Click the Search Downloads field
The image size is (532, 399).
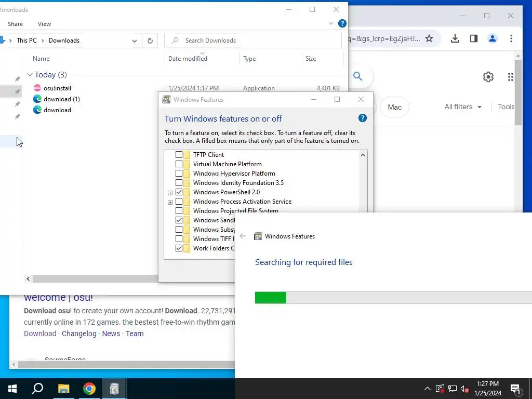point(253,41)
